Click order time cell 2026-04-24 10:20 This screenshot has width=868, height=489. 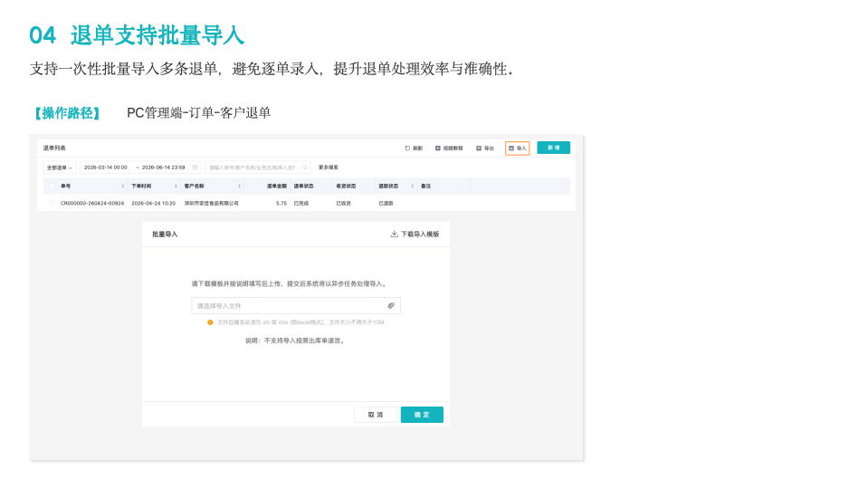click(x=153, y=203)
